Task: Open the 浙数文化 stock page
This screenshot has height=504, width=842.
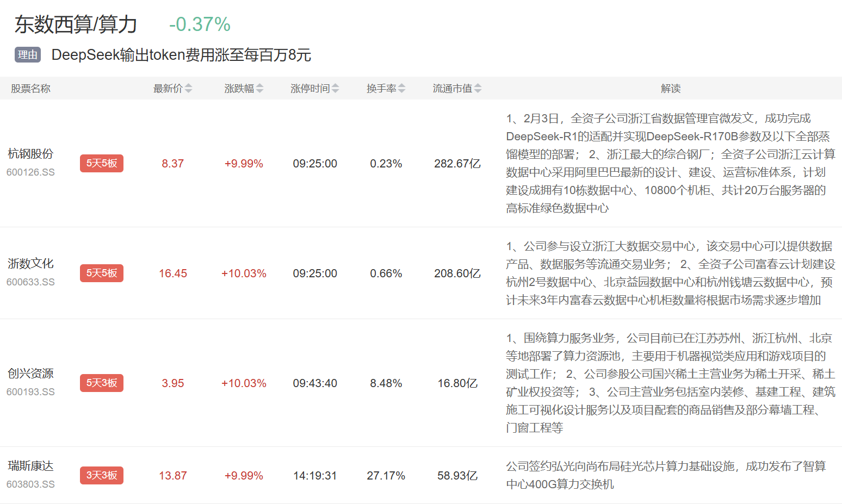Action: pyautogui.click(x=30, y=264)
